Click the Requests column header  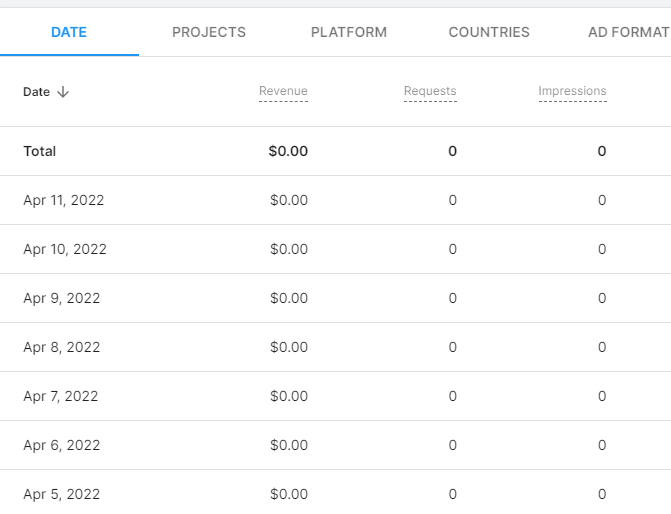pyautogui.click(x=430, y=91)
